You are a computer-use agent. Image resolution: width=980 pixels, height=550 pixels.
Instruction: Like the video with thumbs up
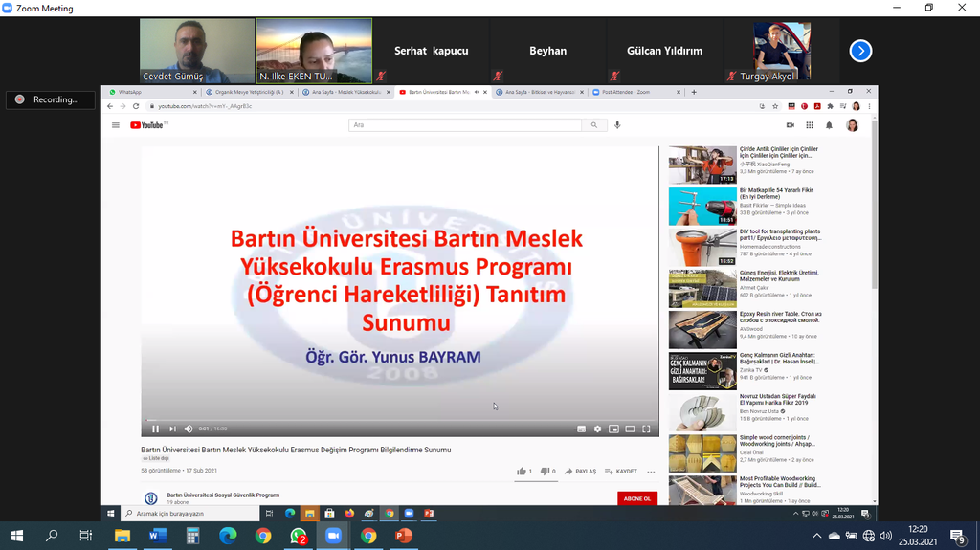523,472
